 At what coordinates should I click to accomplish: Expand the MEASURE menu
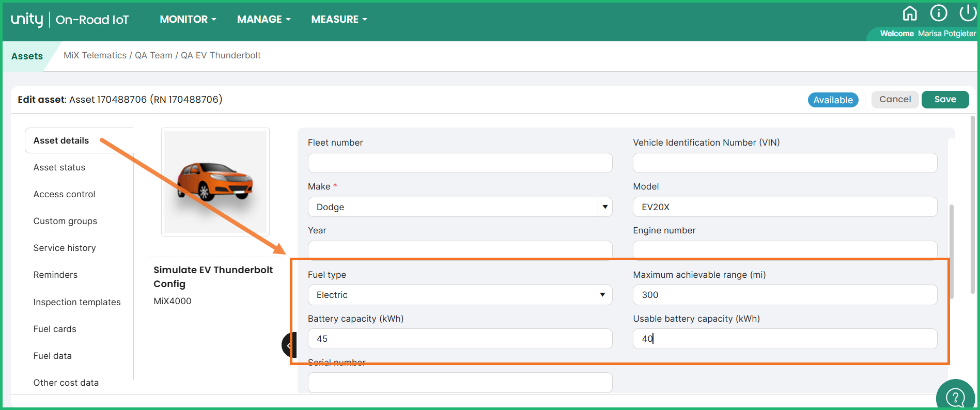coord(339,20)
